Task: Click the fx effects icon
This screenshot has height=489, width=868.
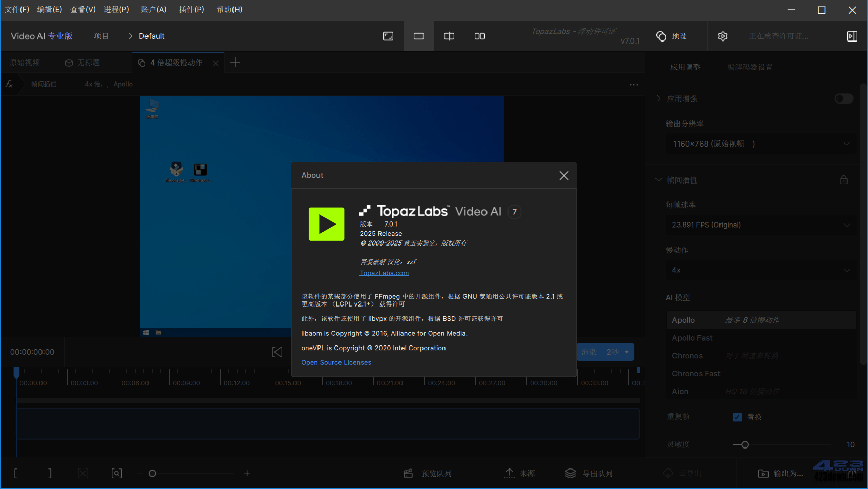Action: click(9, 84)
